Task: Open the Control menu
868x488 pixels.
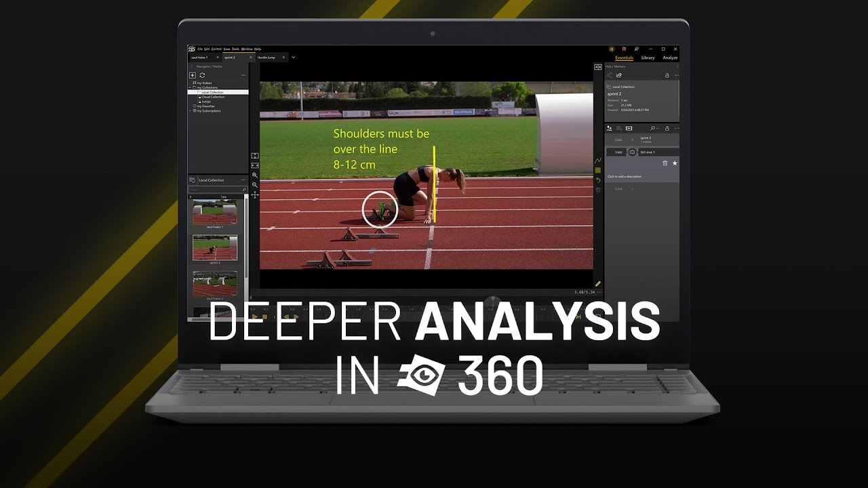Action: point(216,49)
